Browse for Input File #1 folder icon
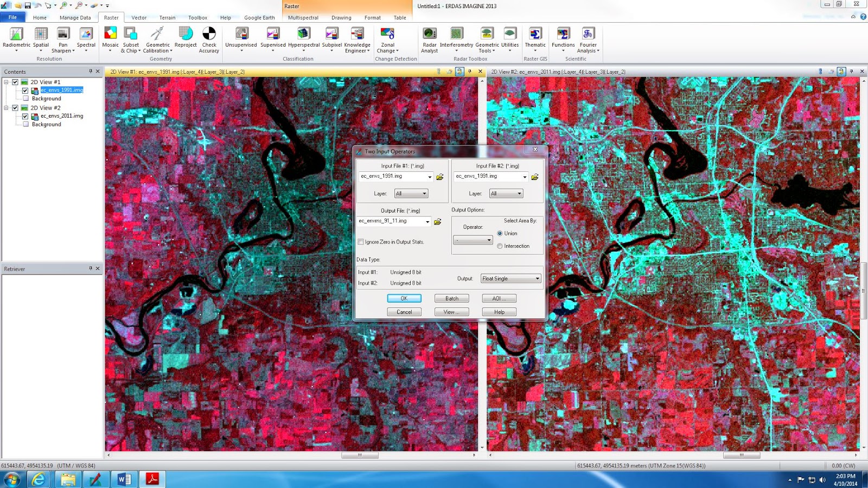This screenshot has width=868, height=488. click(x=440, y=177)
